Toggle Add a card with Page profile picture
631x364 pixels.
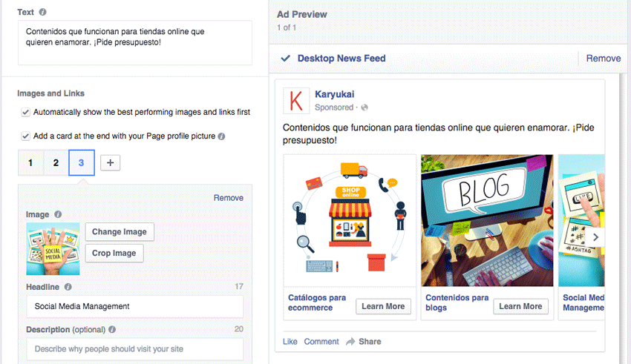[x=25, y=136]
